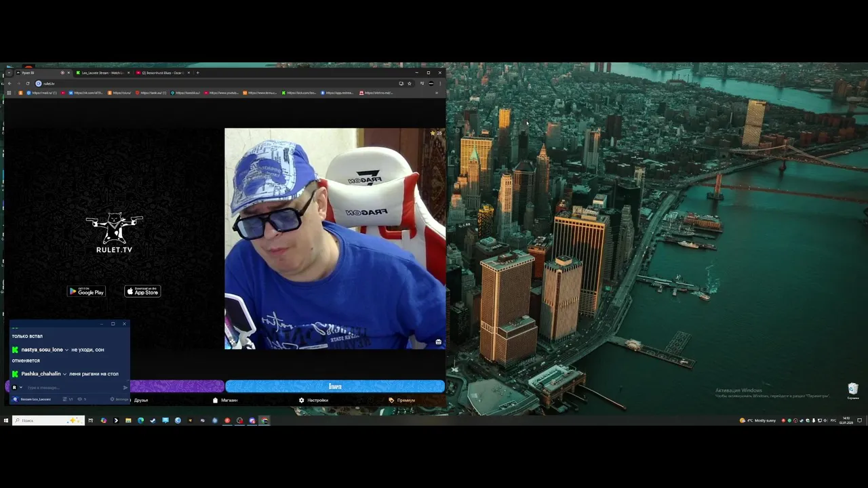Open a new browser tab with plus
Viewport: 868px width, 488px height.
[x=197, y=73]
